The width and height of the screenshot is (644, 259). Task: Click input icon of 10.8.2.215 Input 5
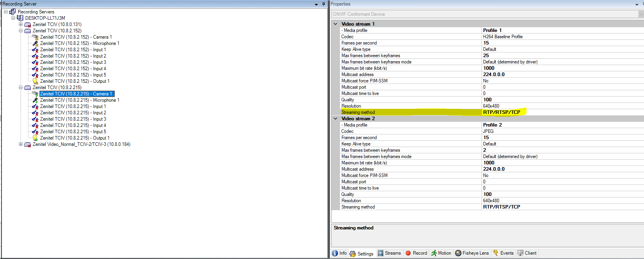point(35,132)
